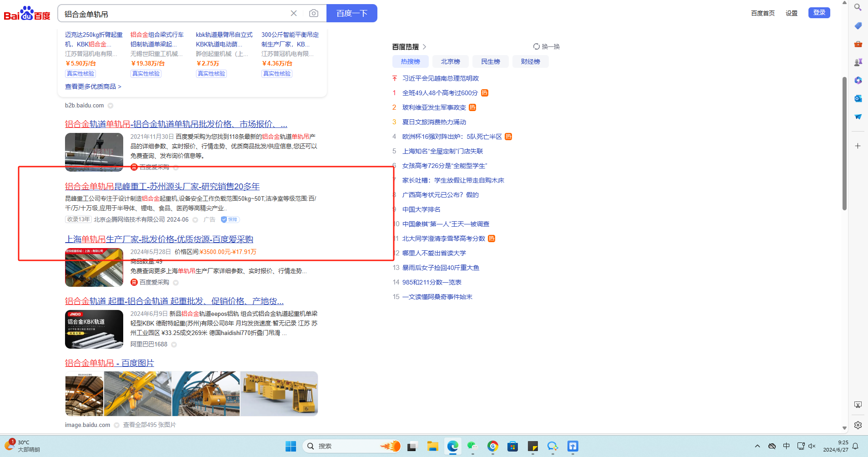
Task: Refresh hot searches with 换一换
Action: [x=547, y=46]
